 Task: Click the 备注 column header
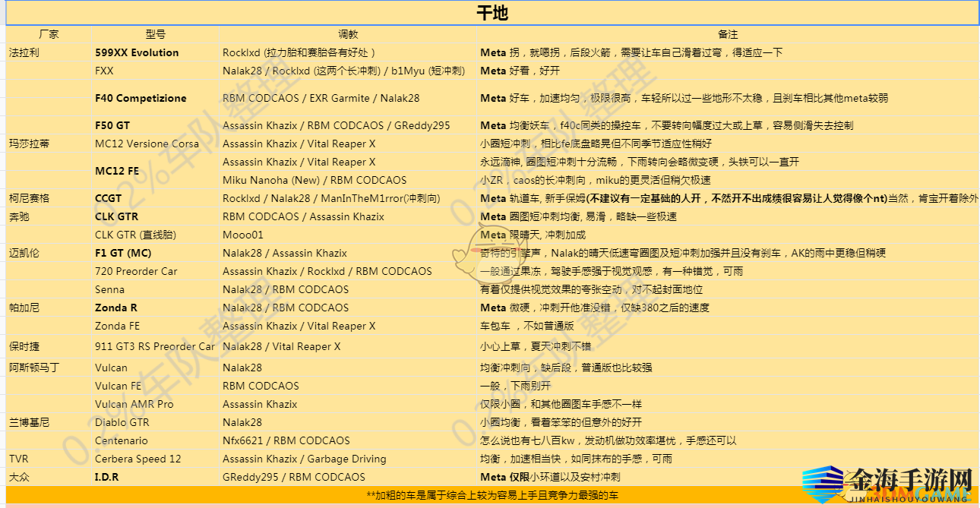728,35
